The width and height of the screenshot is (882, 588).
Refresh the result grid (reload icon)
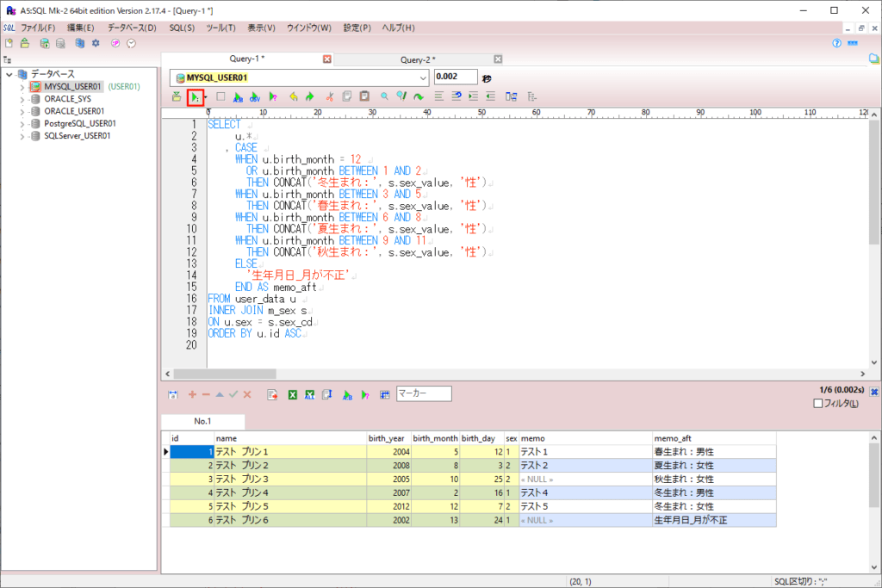[172, 393]
